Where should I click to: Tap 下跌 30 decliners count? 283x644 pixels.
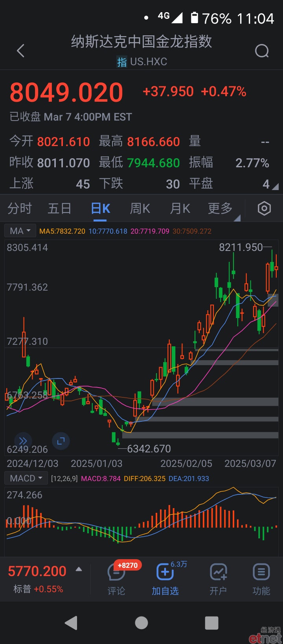140,184
